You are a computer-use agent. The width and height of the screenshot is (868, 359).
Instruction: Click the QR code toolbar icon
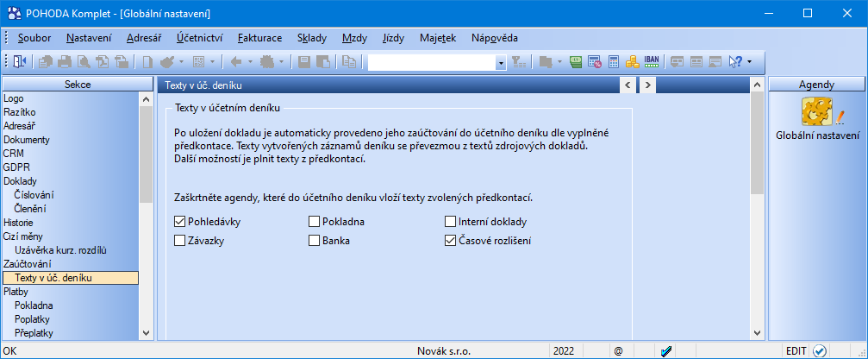point(199,62)
